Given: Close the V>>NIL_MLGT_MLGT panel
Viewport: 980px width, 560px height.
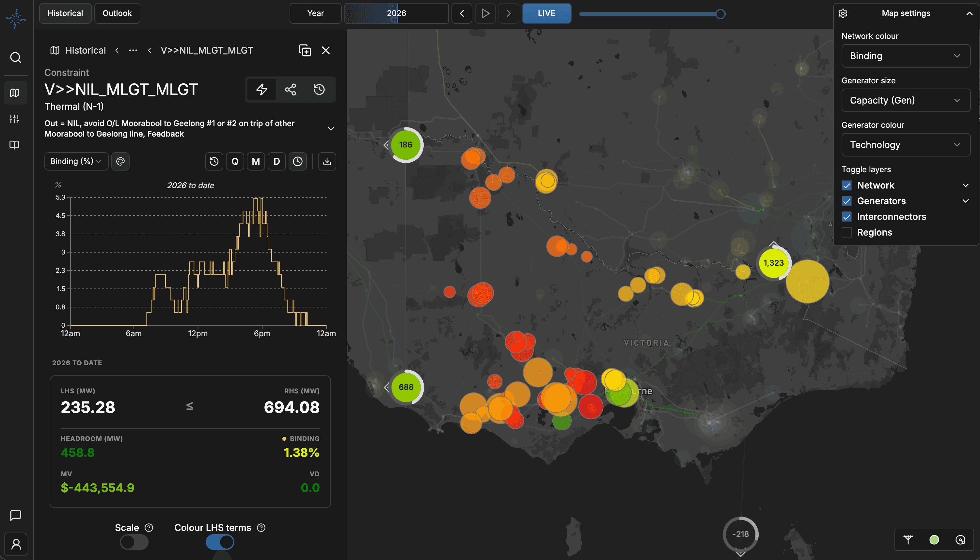Looking at the screenshot, I should pyautogui.click(x=326, y=50).
